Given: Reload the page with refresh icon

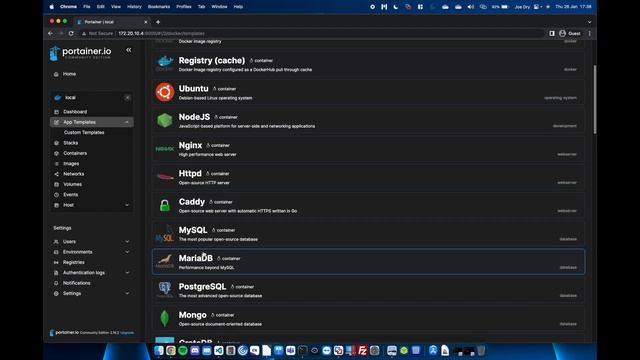Looking at the screenshot, I should click(71, 33).
